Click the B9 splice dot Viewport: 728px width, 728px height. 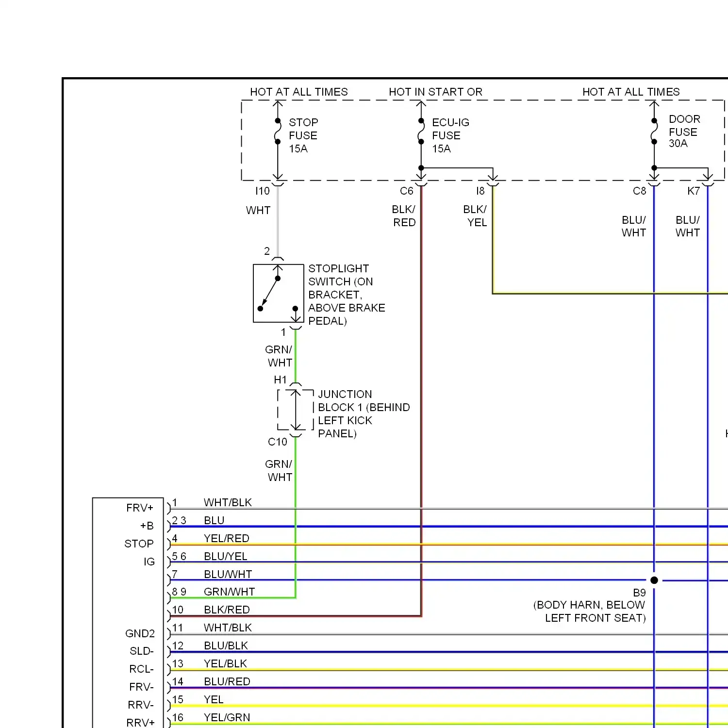(x=654, y=580)
